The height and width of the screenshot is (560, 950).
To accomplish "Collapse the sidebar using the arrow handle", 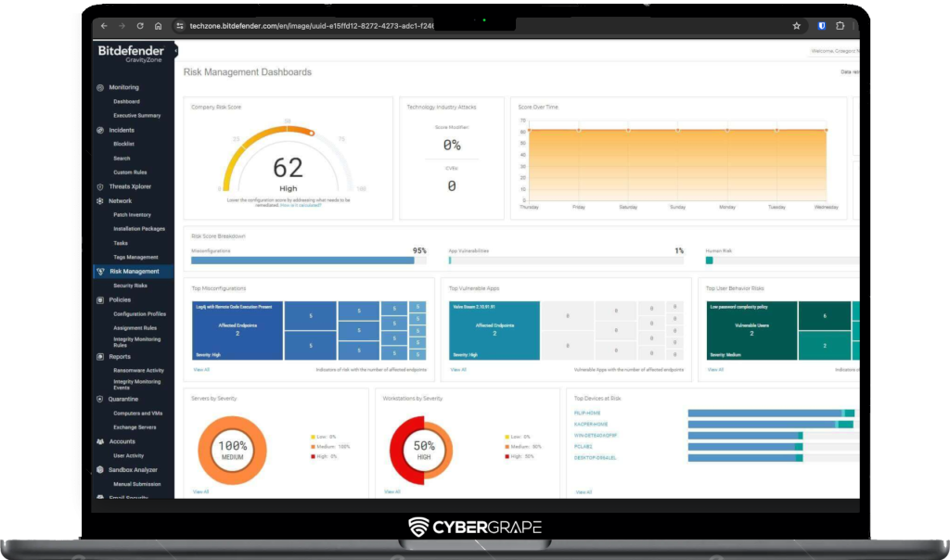I will click(175, 52).
